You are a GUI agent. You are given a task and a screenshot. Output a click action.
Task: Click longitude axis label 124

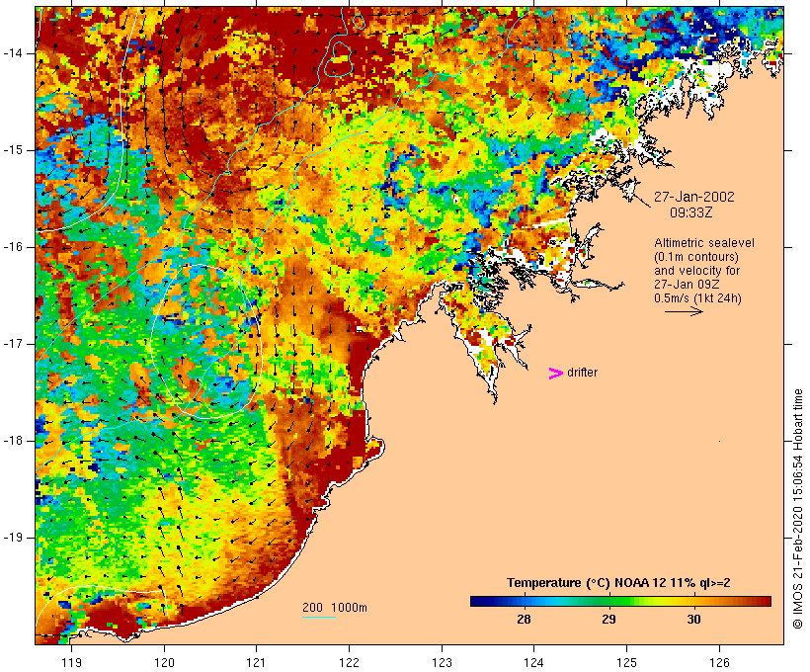click(533, 662)
